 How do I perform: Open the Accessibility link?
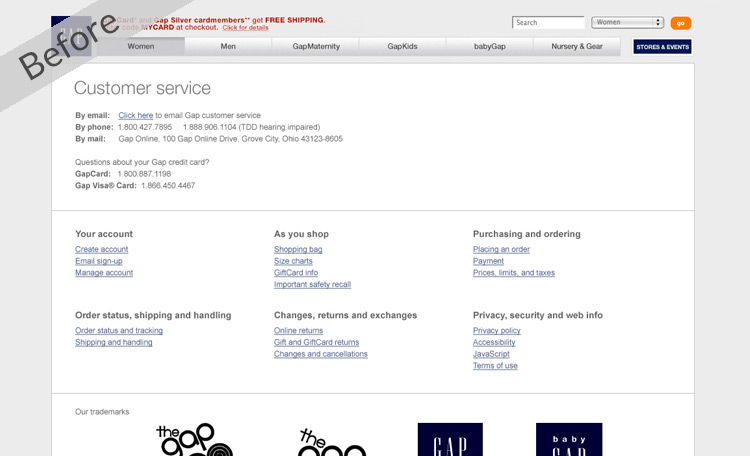[494, 343]
